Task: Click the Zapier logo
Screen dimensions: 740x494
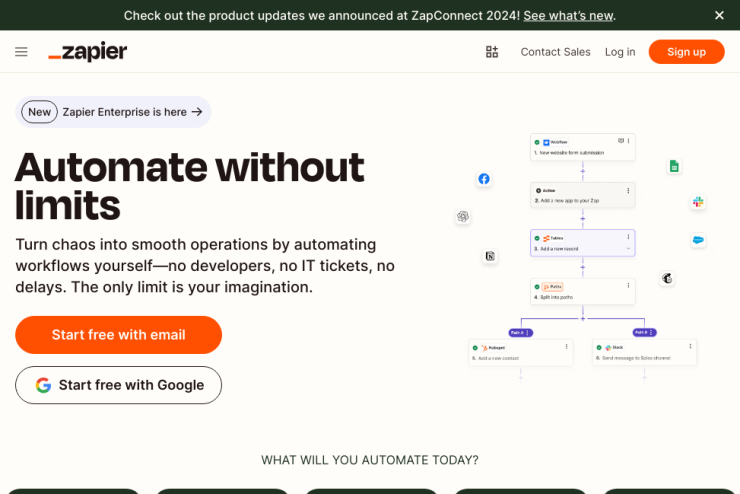Action: pyautogui.click(x=88, y=51)
